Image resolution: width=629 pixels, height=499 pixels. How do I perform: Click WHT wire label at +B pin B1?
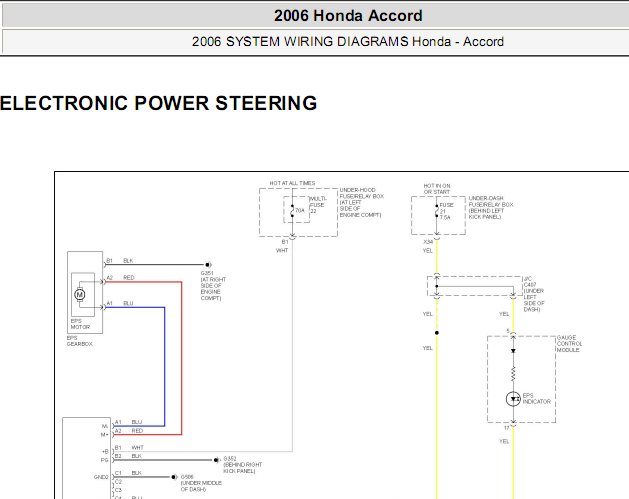137,448
